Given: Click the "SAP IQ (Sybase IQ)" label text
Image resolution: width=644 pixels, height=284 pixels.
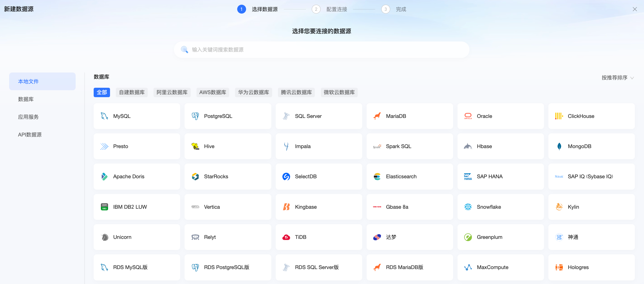Looking at the screenshot, I should coord(590,177).
